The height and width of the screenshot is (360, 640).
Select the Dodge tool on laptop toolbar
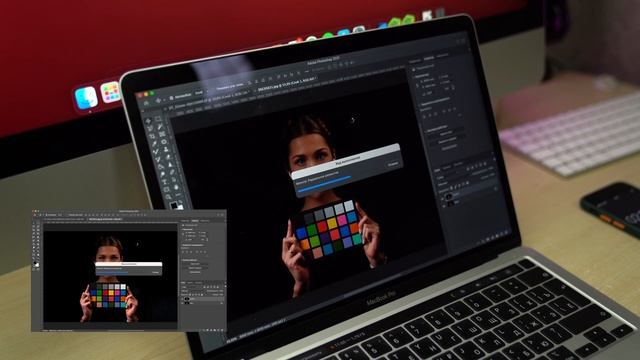pyautogui.click(x=162, y=175)
